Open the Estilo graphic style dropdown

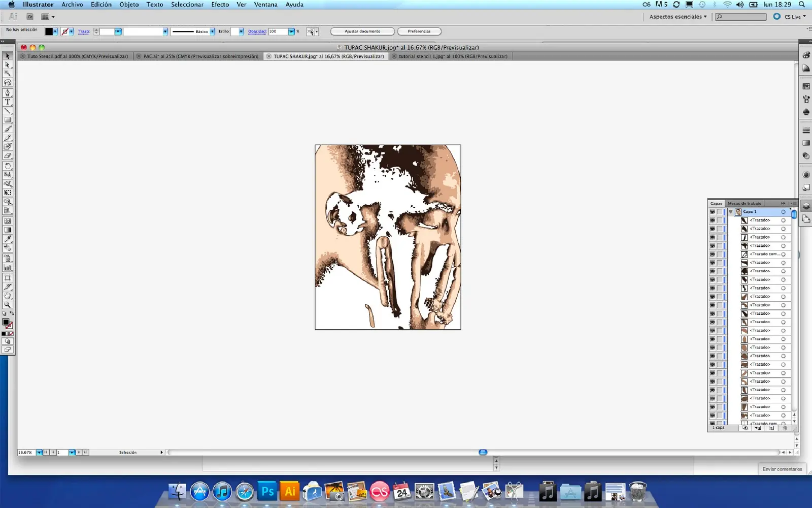241,31
